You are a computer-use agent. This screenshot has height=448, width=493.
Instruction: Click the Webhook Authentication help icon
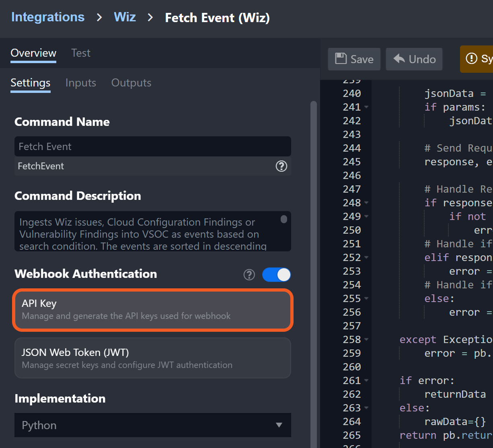point(249,275)
